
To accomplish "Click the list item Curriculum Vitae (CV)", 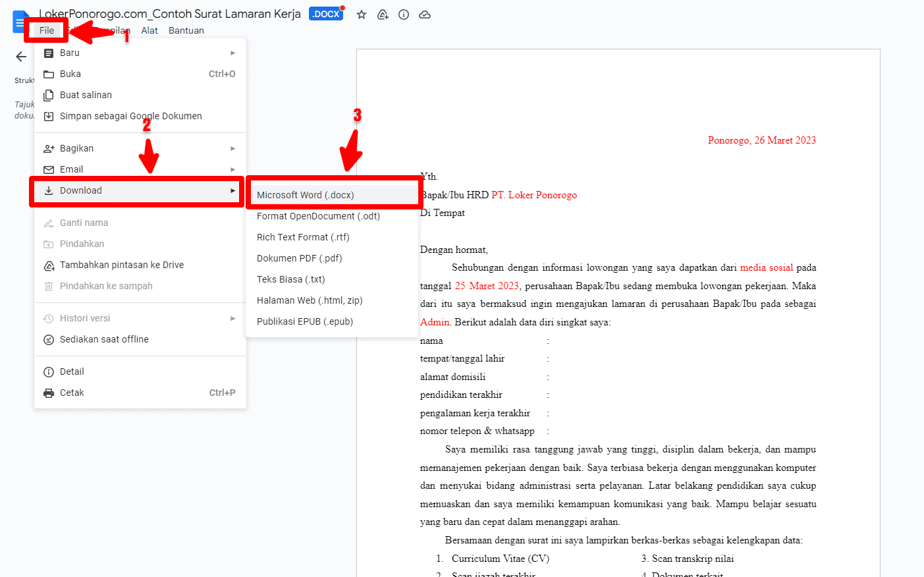I will pyautogui.click(x=501, y=559).
